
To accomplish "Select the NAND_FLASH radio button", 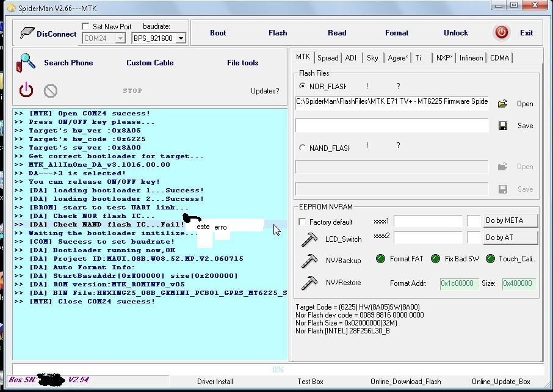I will [302, 148].
